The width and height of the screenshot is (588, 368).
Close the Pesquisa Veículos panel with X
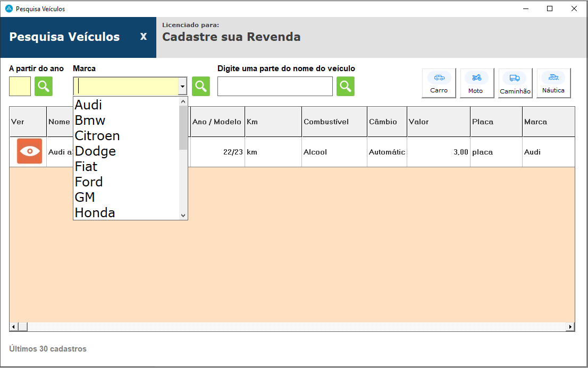click(x=143, y=37)
